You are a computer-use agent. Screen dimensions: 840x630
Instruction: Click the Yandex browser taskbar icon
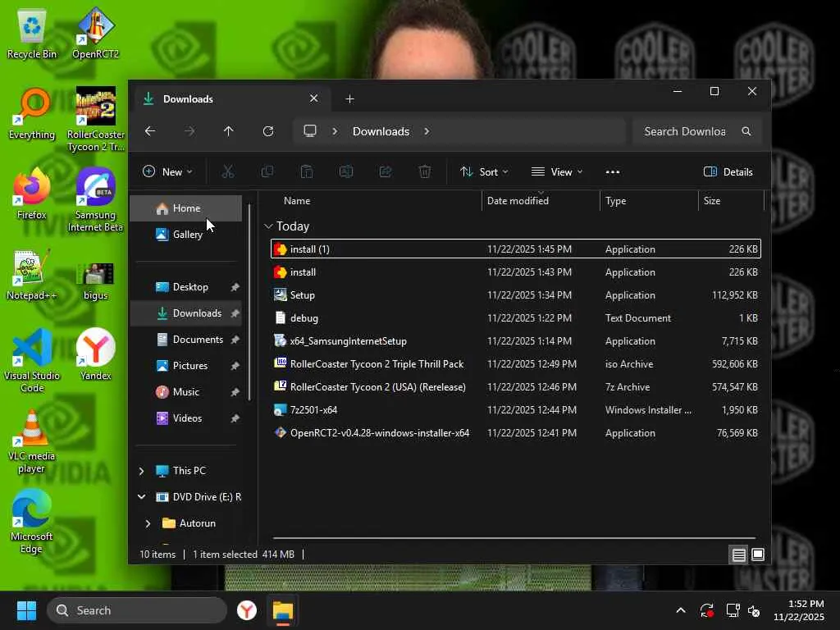tap(247, 610)
